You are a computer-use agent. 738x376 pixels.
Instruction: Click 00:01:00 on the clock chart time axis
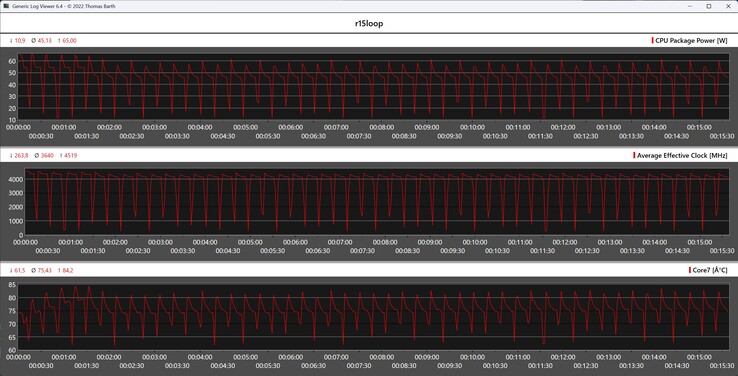(71, 242)
